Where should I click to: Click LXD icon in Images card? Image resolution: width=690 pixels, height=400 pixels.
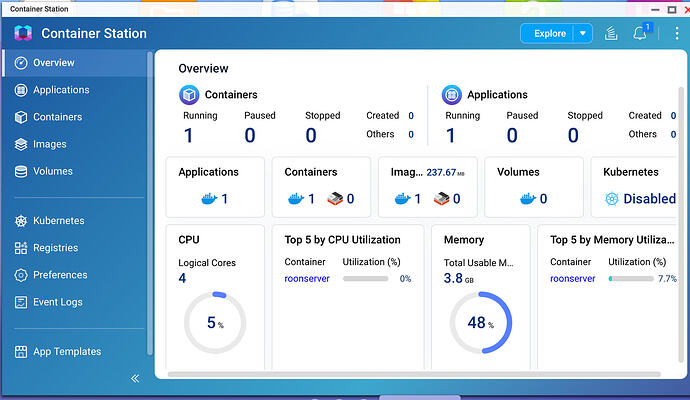[x=441, y=199]
